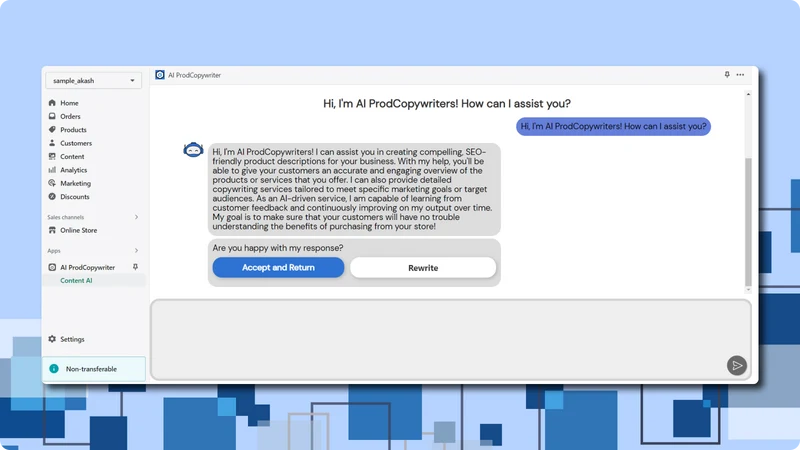
Task: Click the scrollbar down arrow
Action: 748,289
